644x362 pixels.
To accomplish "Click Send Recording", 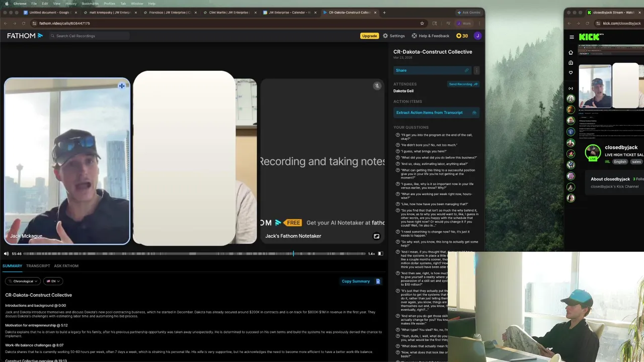I will [463, 84].
